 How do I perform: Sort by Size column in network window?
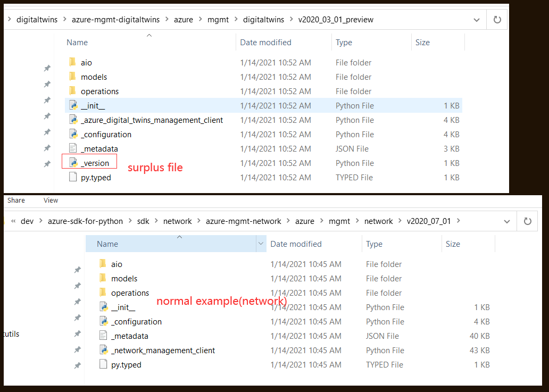point(453,244)
